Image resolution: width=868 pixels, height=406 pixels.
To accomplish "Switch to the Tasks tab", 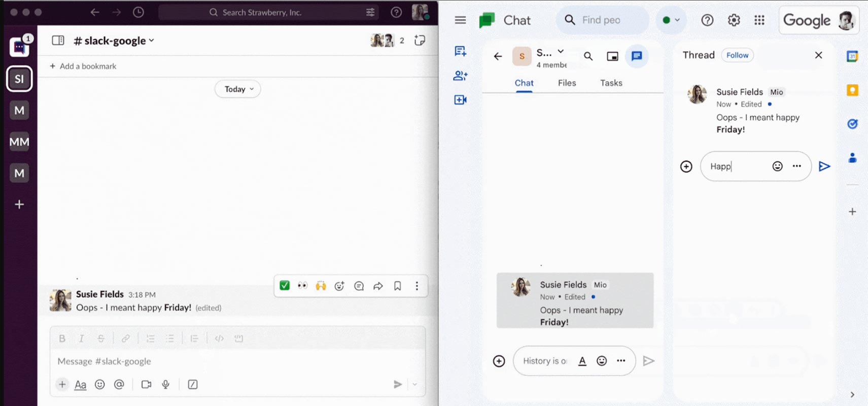I will click(611, 83).
